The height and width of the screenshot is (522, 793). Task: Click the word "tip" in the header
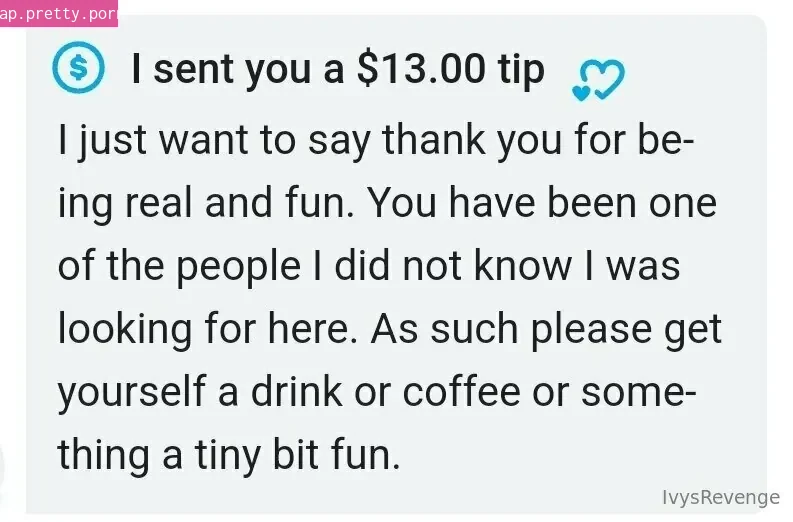click(521, 70)
